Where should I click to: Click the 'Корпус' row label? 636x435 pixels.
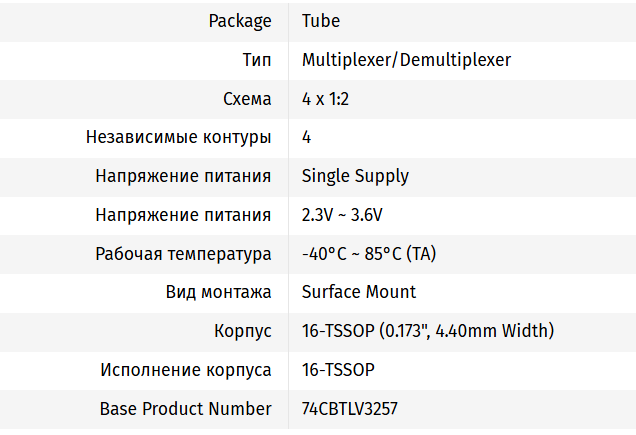click(x=242, y=331)
